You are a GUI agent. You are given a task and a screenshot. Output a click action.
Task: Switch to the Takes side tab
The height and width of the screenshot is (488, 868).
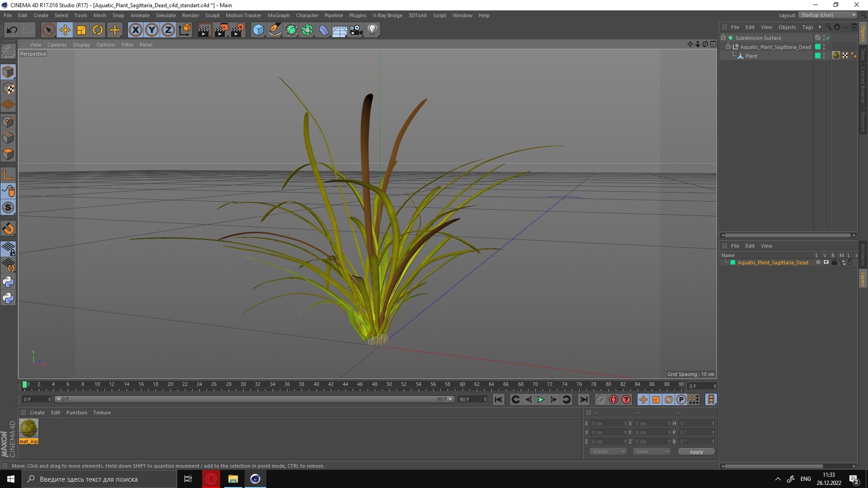[863, 54]
